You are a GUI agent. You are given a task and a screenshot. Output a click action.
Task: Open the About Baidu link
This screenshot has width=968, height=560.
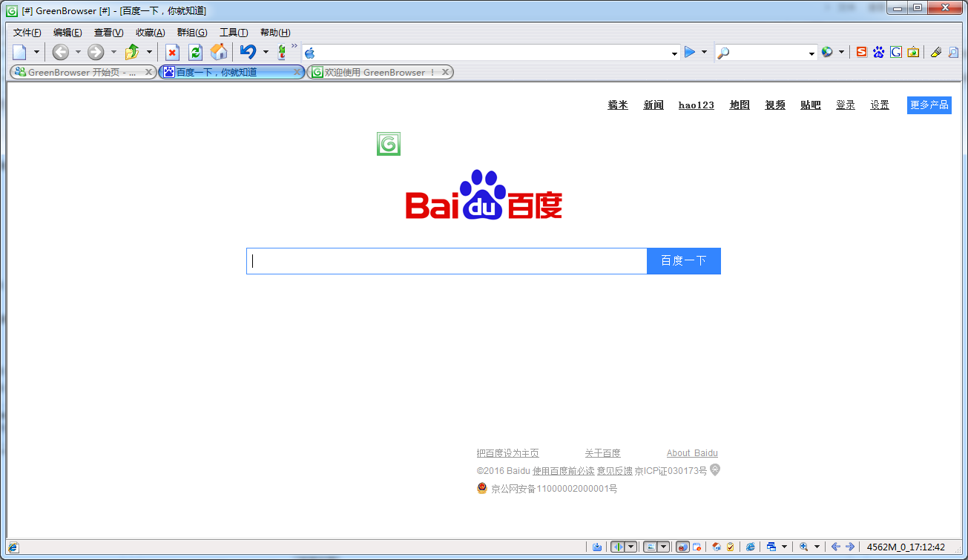point(692,453)
